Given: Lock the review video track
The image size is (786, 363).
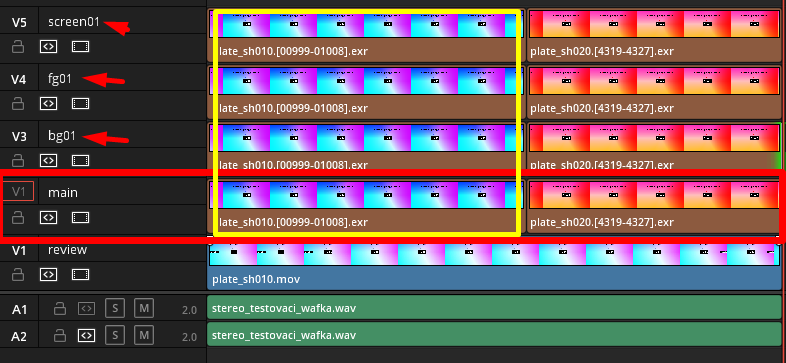Looking at the screenshot, I should (x=18, y=275).
